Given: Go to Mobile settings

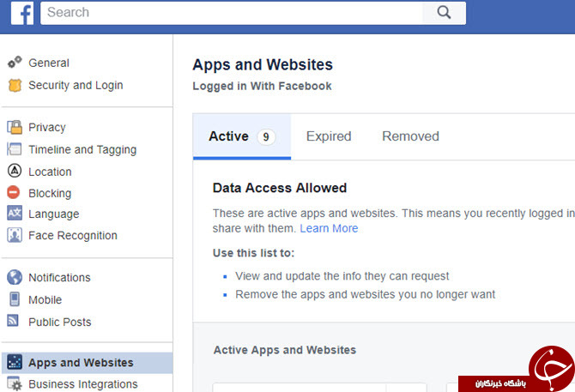Looking at the screenshot, I should [45, 299].
